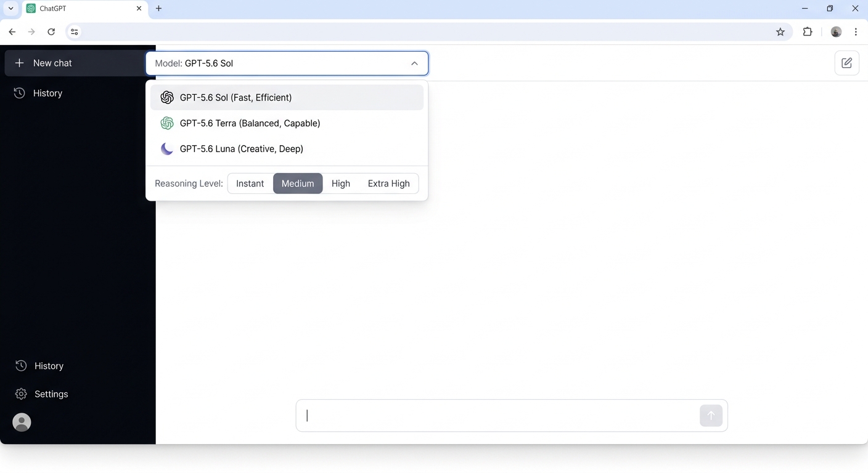Viewport: 868px width, 473px height.
Task: Set reasoning level to Instant
Action: [250, 184]
